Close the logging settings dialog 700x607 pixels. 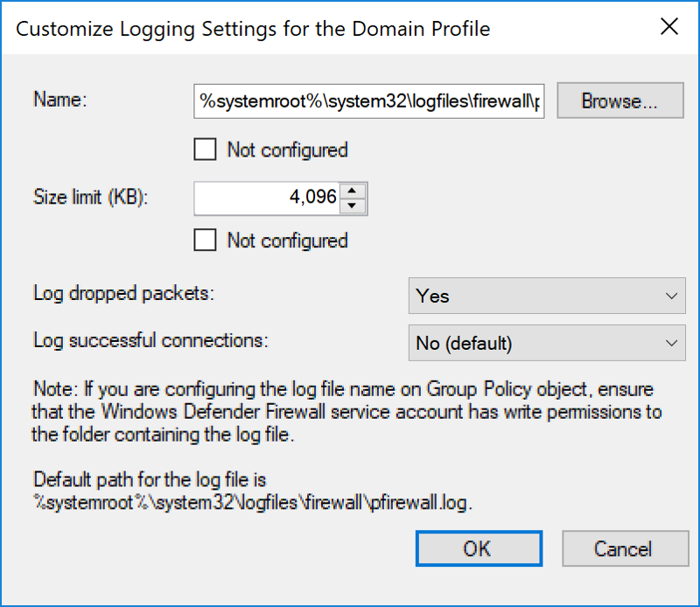(x=669, y=27)
